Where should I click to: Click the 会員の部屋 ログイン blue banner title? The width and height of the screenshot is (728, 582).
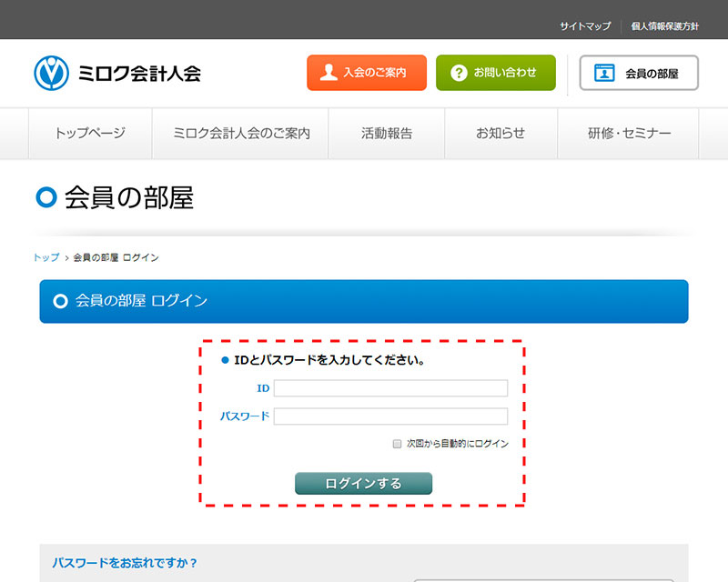pyautogui.click(x=141, y=301)
